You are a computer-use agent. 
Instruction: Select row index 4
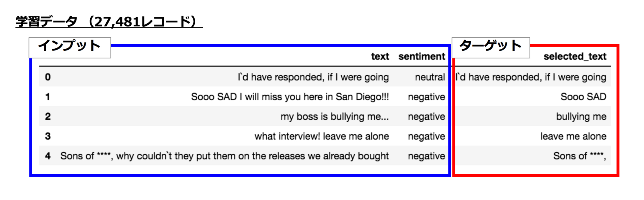pyautogui.click(x=48, y=156)
